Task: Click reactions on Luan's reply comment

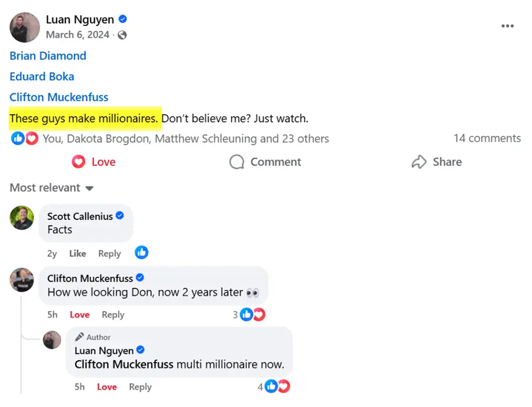Action: (x=275, y=387)
